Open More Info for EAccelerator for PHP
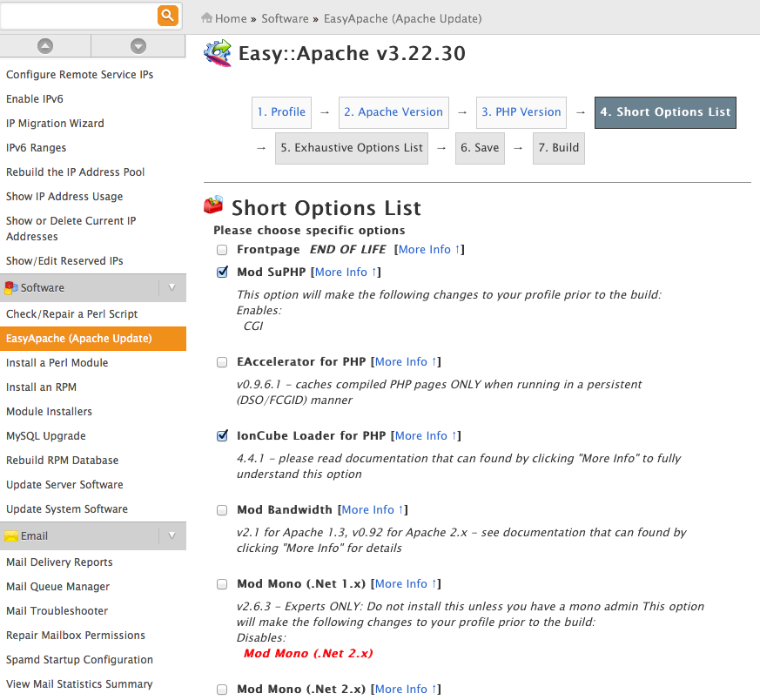 click(x=405, y=361)
